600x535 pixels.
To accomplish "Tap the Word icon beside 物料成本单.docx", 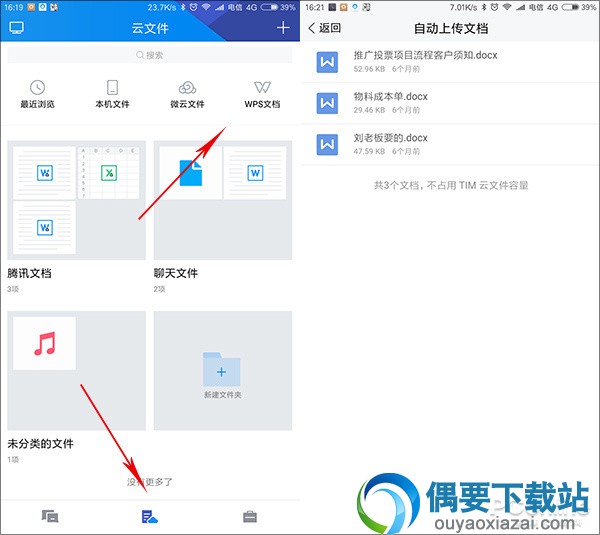I will [327, 103].
